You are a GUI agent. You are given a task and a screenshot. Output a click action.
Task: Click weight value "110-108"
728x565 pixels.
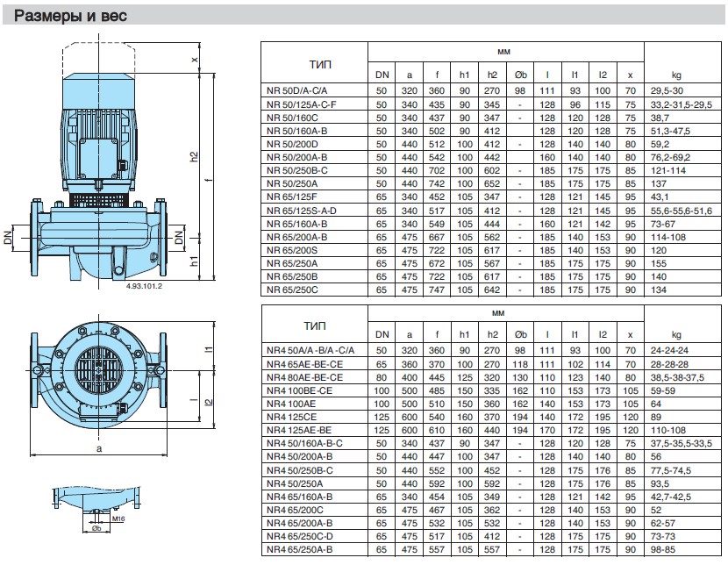coord(667,431)
